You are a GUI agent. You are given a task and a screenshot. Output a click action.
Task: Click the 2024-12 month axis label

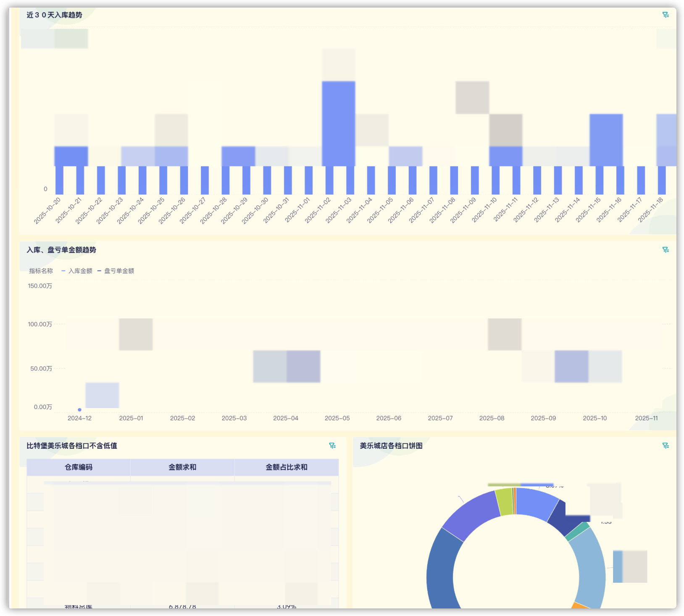[x=79, y=418]
